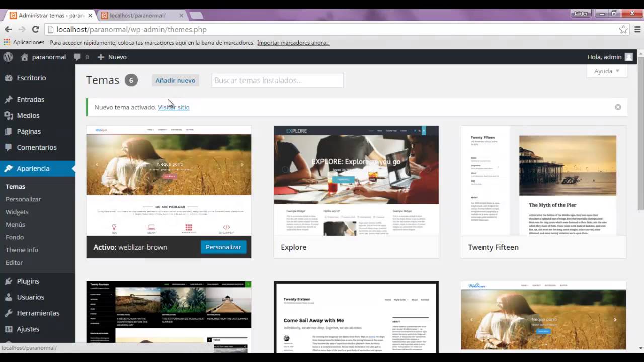
Task: Open the Personalizar submenu item
Action: 23,199
